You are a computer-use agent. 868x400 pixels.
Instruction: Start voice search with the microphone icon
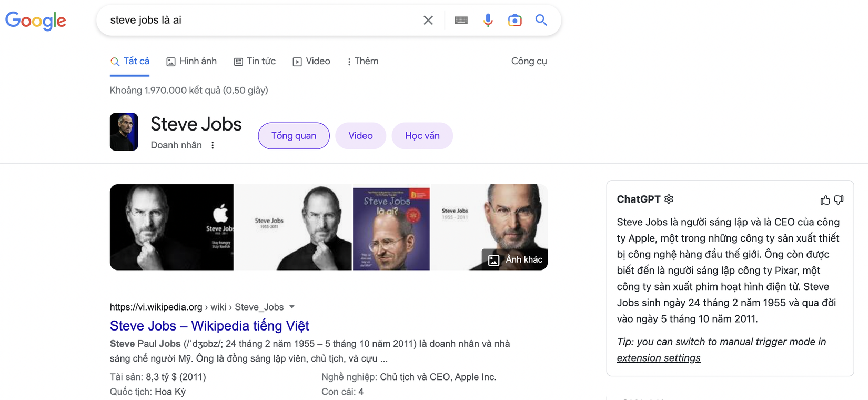coord(488,21)
